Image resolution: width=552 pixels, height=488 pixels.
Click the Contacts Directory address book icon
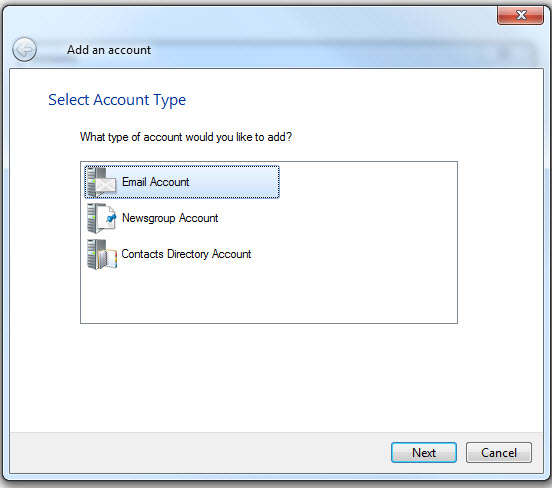pos(107,258)
